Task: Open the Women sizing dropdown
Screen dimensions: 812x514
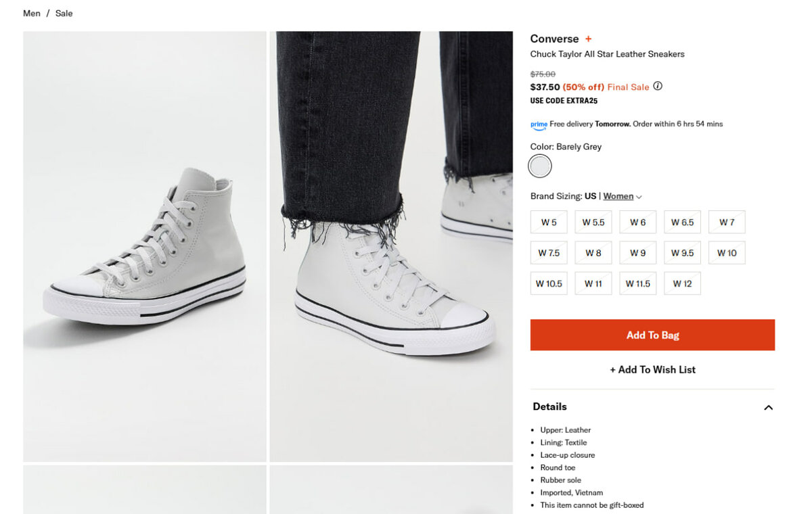Action: pyautogui.click(x=622, y=196)
